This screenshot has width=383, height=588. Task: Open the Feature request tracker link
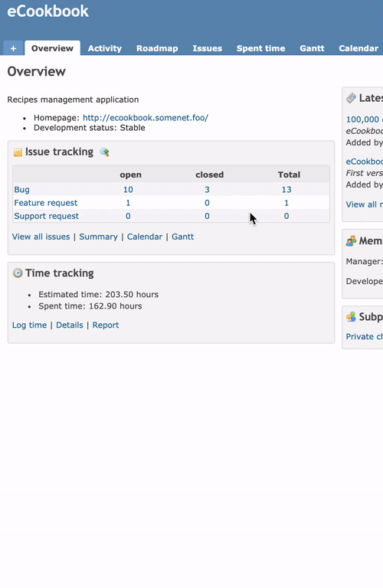coord(46,203)
